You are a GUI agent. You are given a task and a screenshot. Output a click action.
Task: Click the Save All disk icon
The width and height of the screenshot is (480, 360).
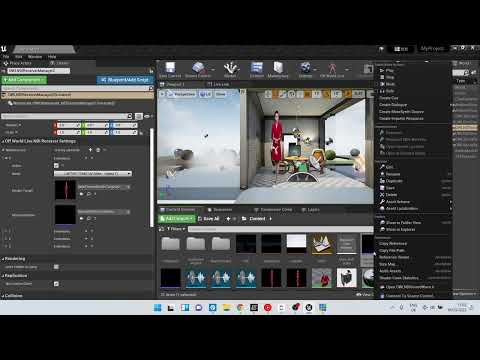[x=200, y=219]
